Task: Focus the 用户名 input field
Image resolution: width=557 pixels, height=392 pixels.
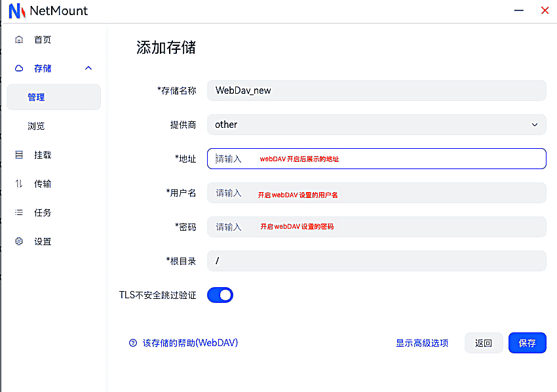Action: (x=377, y=193)
